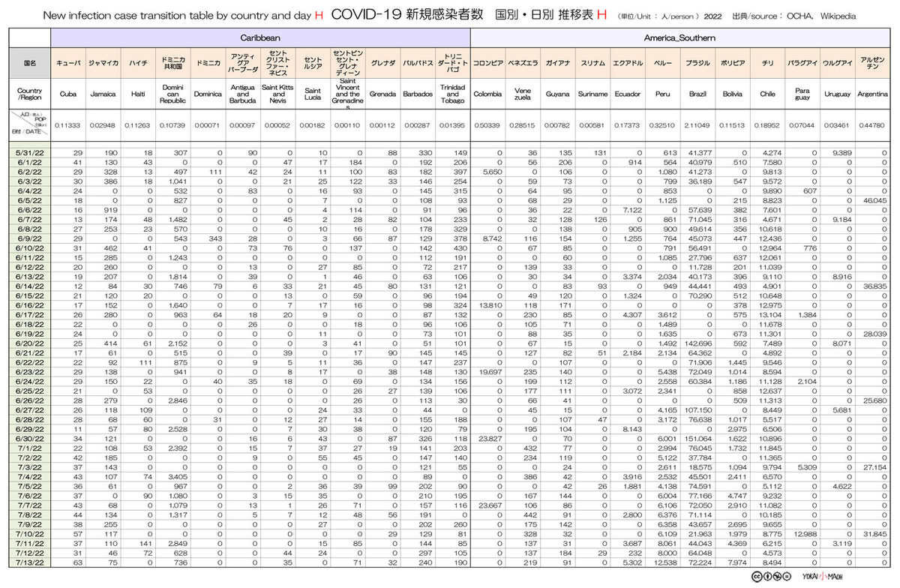900x588 pixels.
Task: Click Brazil value 151.064
Action: 698,438
